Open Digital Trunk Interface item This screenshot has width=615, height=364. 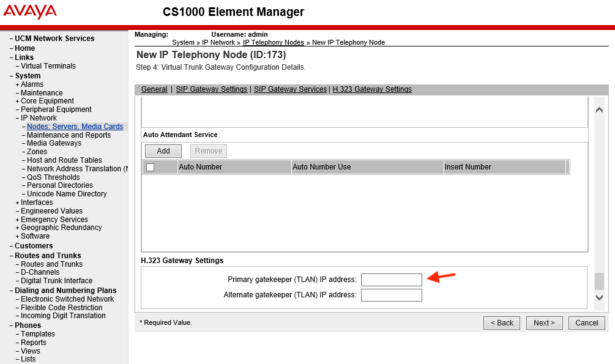click(56, 281)
